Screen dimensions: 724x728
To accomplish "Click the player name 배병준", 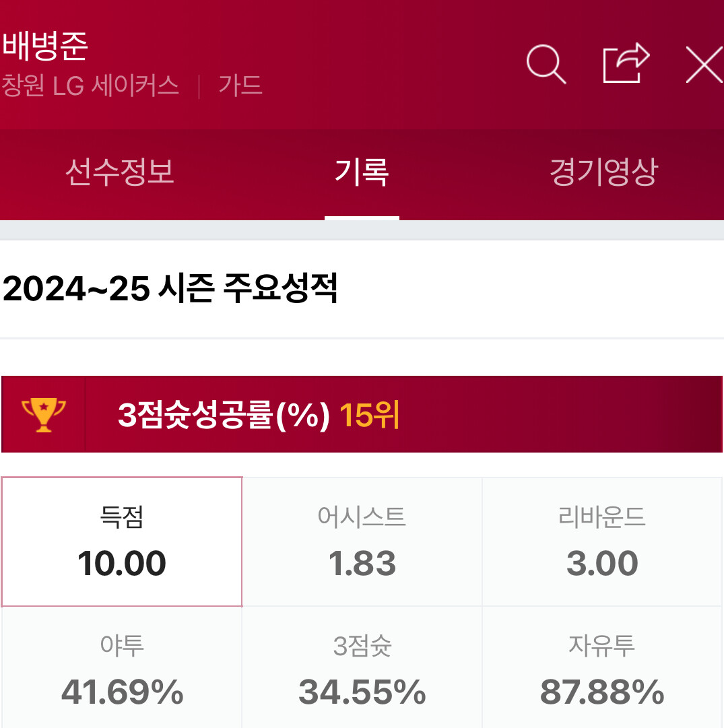I will (45, 46).
